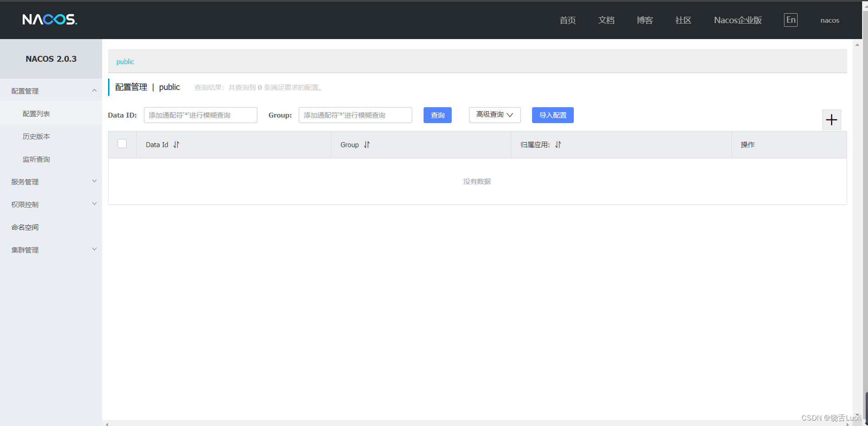Image resolution: width=868 pixels, height=426 pixels.
Task: Open 博客 in top navigation
Action: tap(645, 20)
